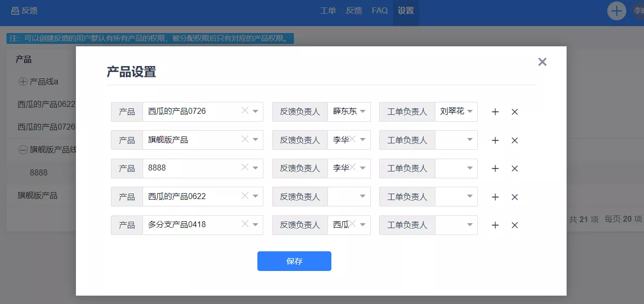The image size is (644, 304).
Task: Expand the 旗舰版产品 product dropdown arrow
Action: pyautogui.click(x=255, y=140)
